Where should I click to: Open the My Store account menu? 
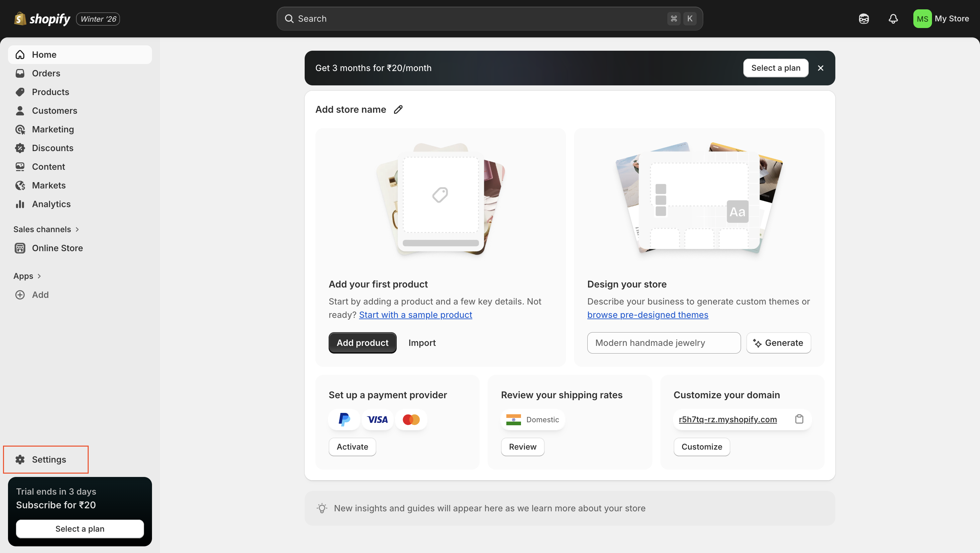point(941,19)
